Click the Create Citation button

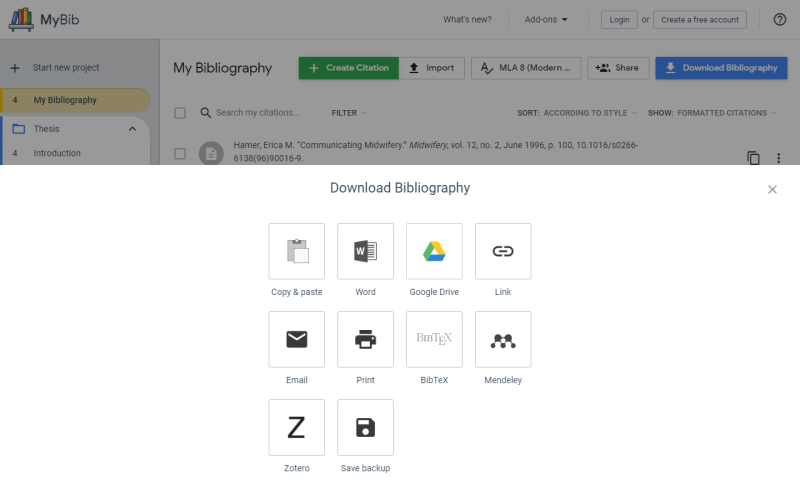point(348,68)
